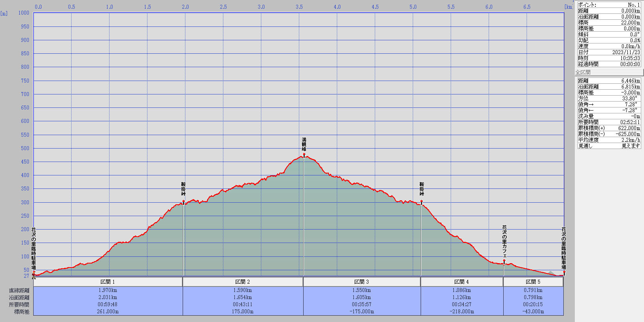Click the first 鞍掛峠 marker pin near 2.0 km

(x=183, y=201)
